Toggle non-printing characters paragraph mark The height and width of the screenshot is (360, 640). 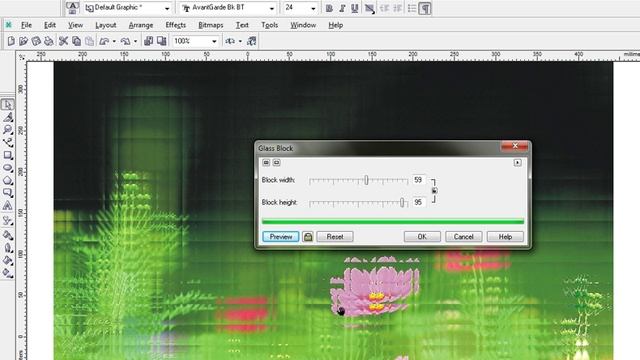tap(425, 8)
